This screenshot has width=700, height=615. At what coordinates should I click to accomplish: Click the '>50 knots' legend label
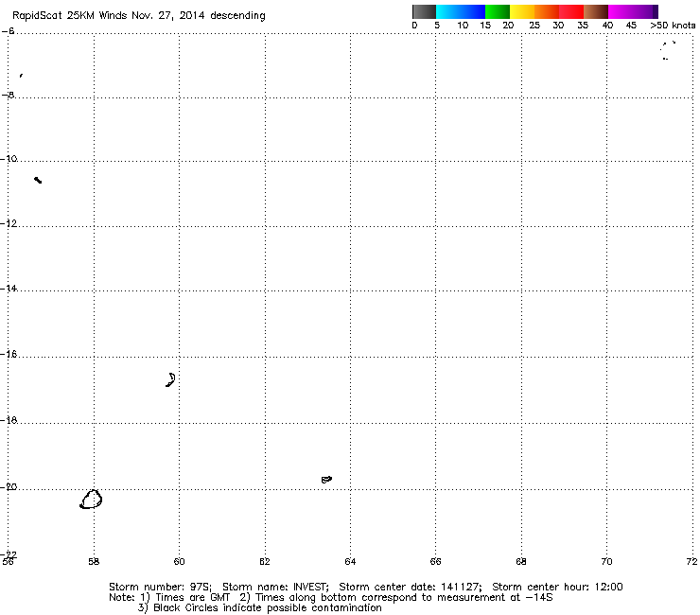(x=673, y=26)
